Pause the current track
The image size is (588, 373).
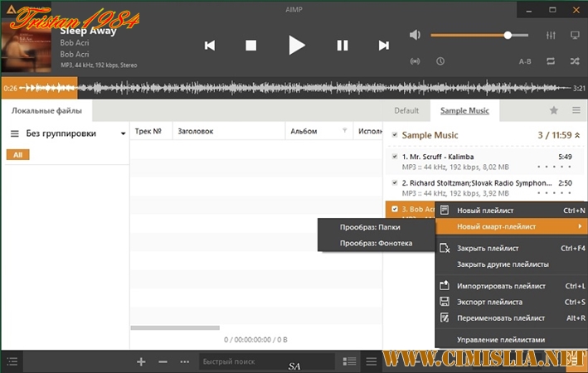pos(342,46)
